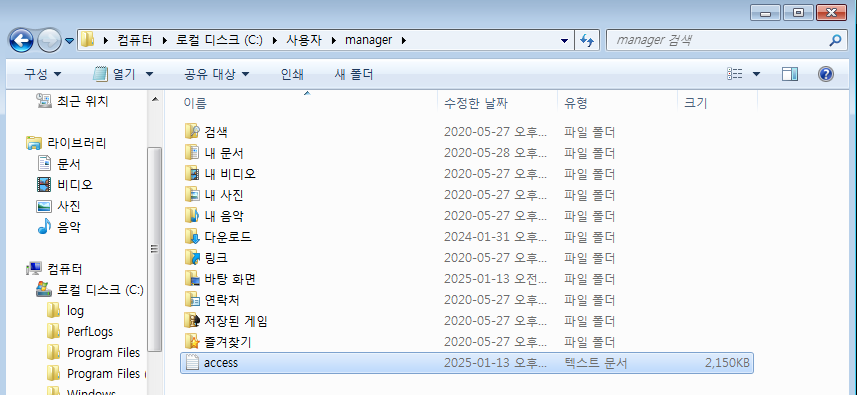Click the navigation pane scroll up arrow

pos(155,100)
